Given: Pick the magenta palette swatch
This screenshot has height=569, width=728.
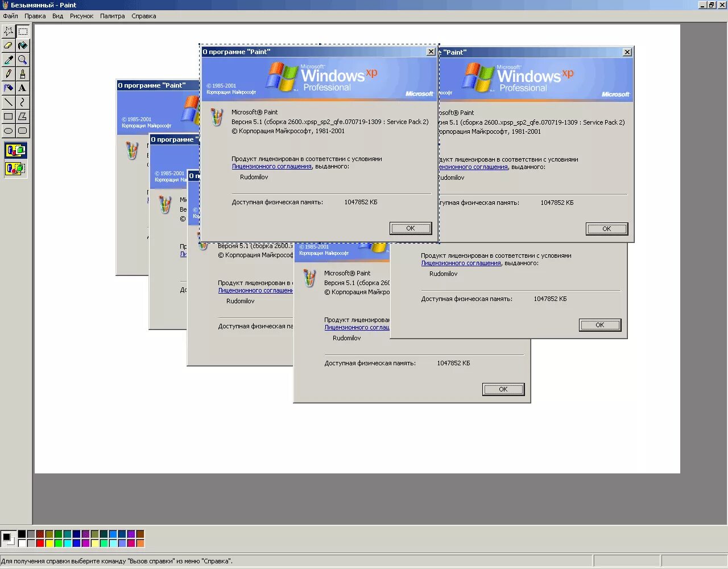Looking at the screenshot, I should 85,543.
